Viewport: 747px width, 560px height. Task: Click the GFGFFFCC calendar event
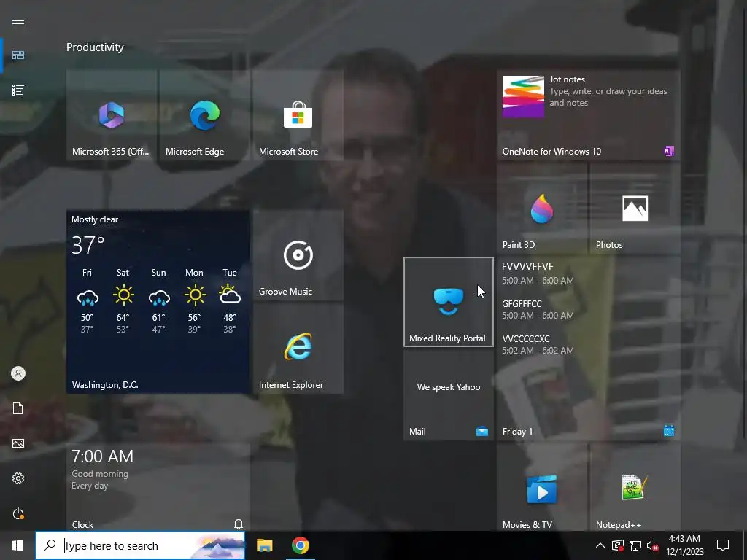(x=538, y=309)
